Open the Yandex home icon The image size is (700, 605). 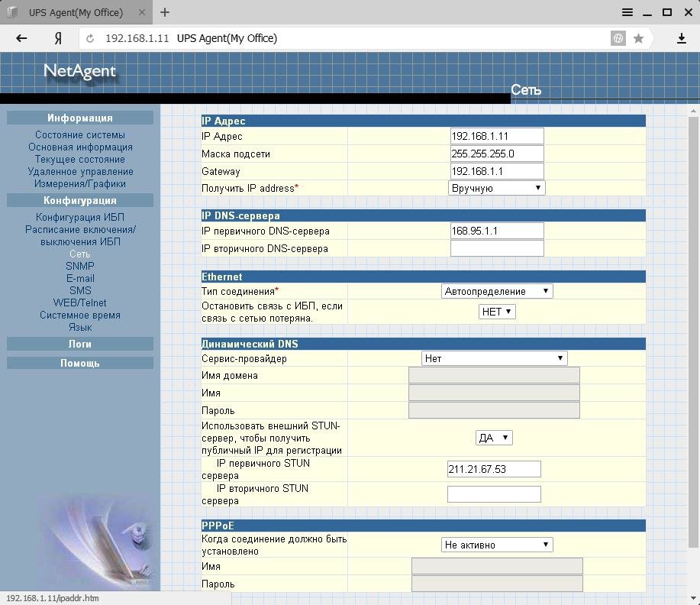pyautogui.click(x=57, y=38)
